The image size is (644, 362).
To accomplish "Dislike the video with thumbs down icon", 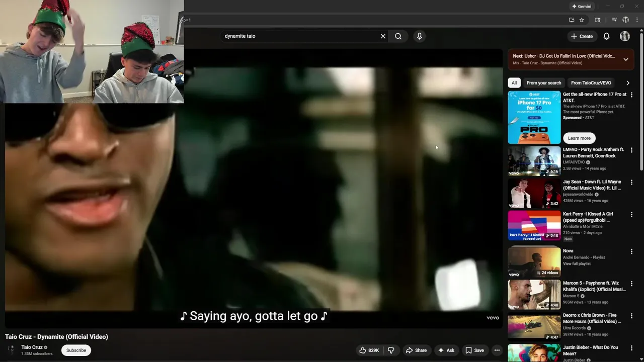I will click(x=391, y=350).
